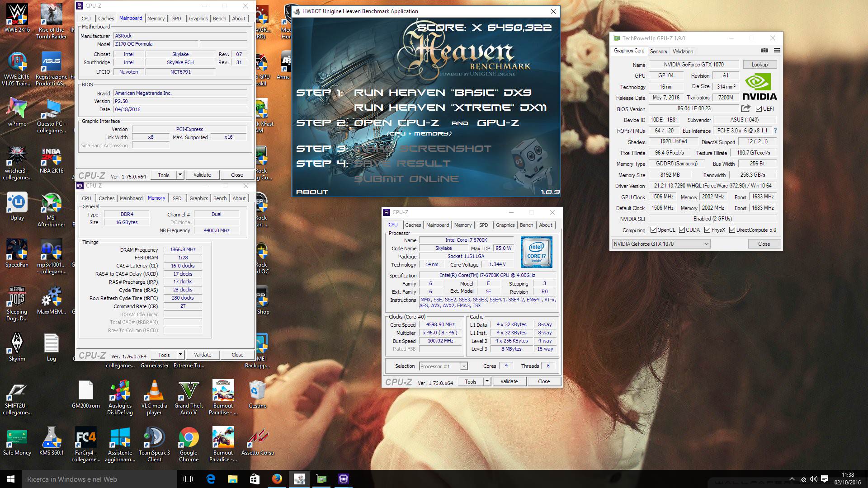Open the Windows Start menu
868x488 pixels.
[x=11, y=479]
